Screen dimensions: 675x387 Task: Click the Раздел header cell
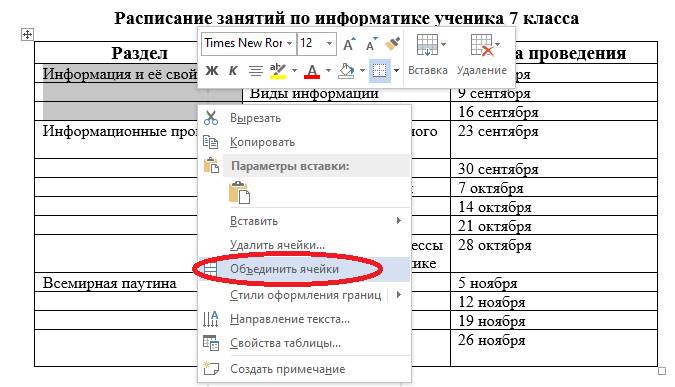[139, 53]
